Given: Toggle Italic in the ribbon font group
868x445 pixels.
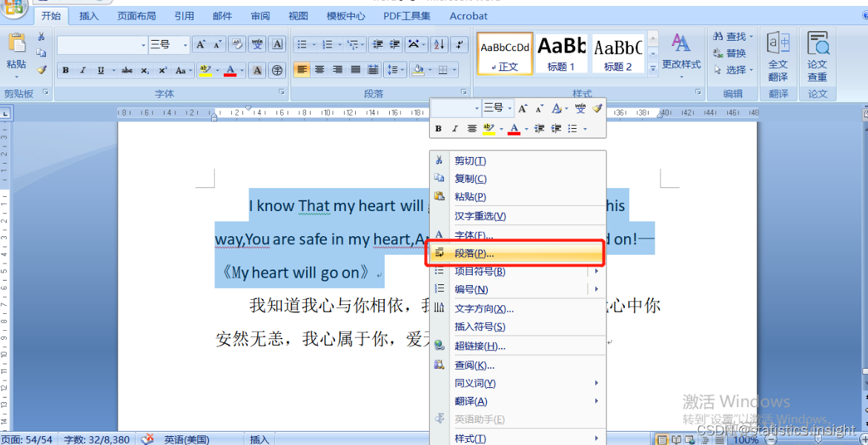Looking at the screenshot, I should 82,70.
